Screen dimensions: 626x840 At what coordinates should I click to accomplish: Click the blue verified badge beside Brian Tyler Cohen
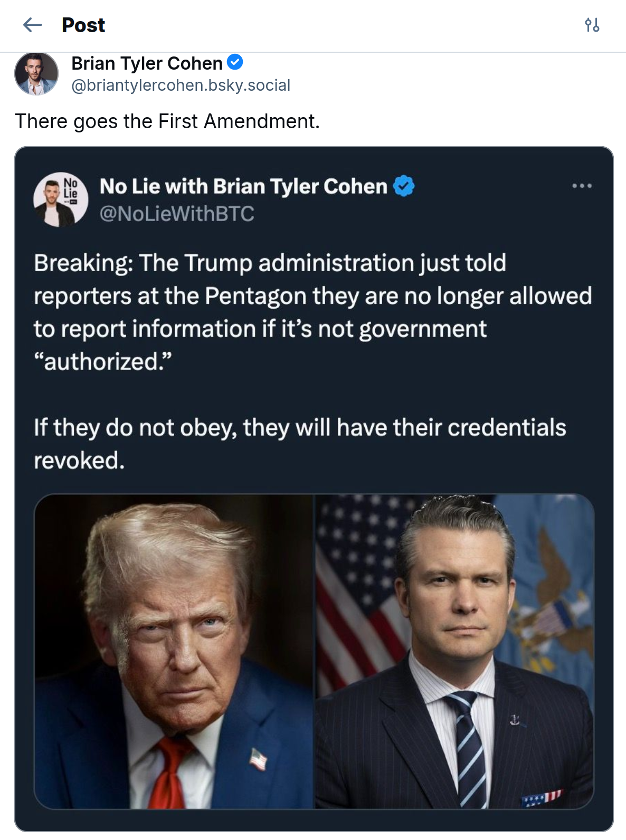(235, 62)
